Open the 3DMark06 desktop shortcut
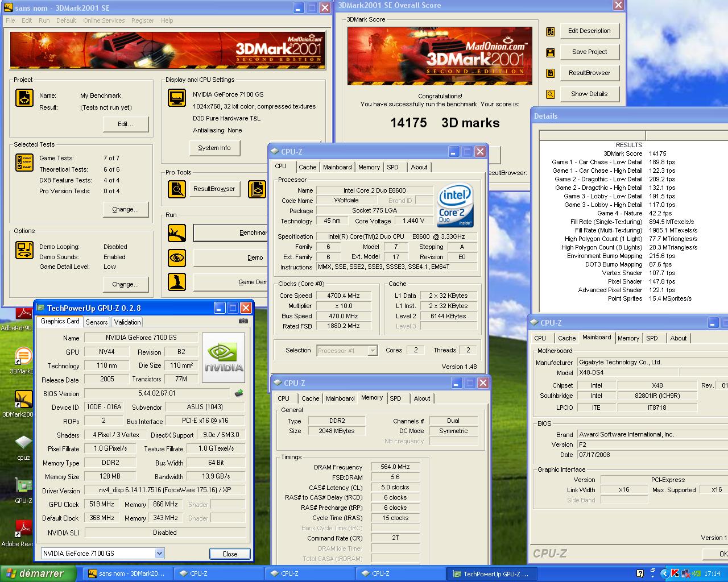The width and height of the screenshot is (728, 582). coord(23,361)
